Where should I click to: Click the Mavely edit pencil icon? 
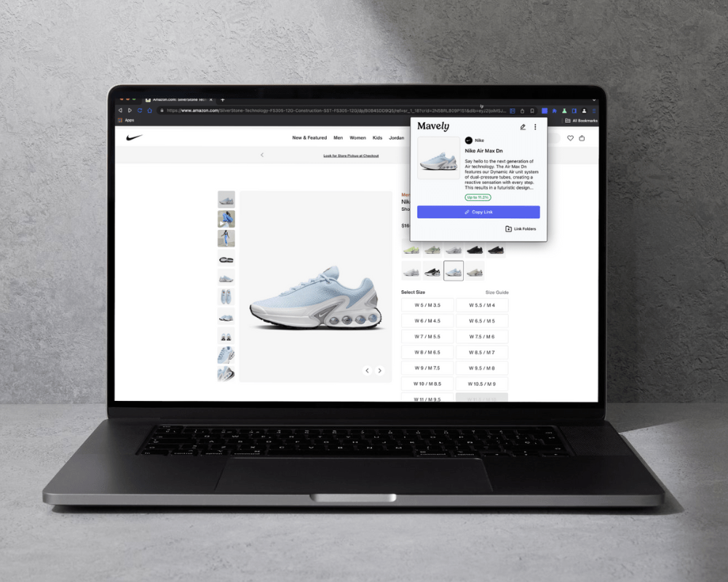(x=523, y=127)
